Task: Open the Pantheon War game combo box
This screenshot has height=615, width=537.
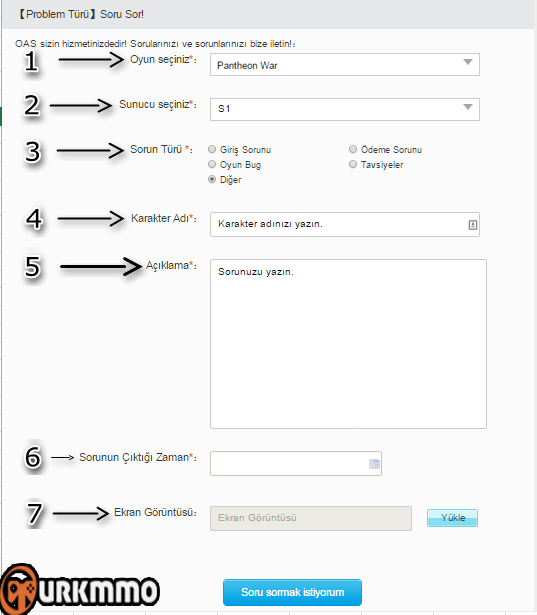Action: pos(344,65)
